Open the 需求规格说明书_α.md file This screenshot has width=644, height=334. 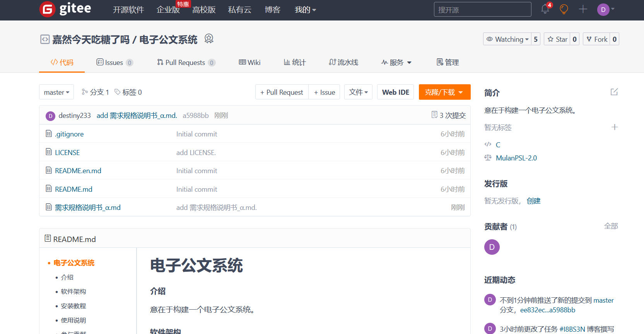(x=88, y=208)
